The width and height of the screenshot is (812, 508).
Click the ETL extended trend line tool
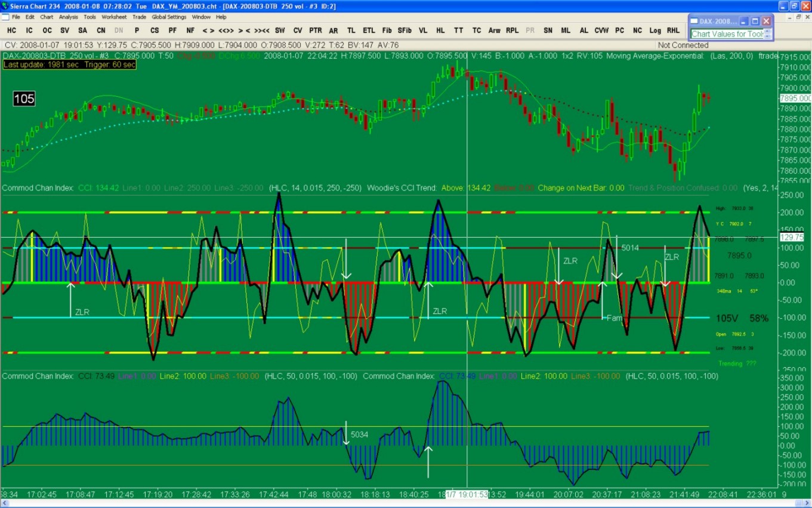(x=369, y=30)
